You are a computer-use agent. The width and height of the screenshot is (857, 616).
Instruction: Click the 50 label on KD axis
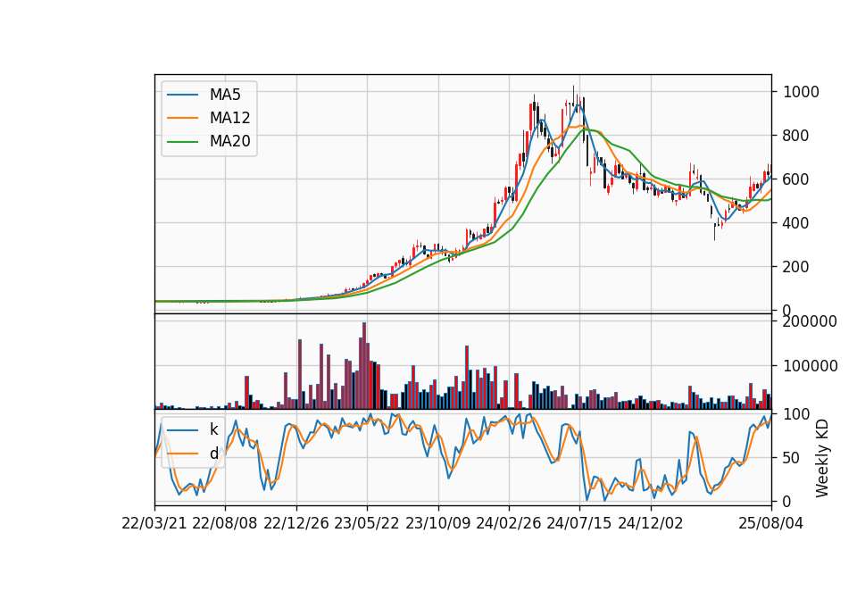792,458
